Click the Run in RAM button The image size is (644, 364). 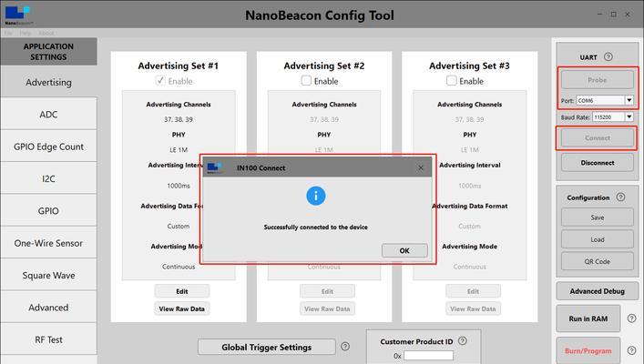tap(588, 318)
